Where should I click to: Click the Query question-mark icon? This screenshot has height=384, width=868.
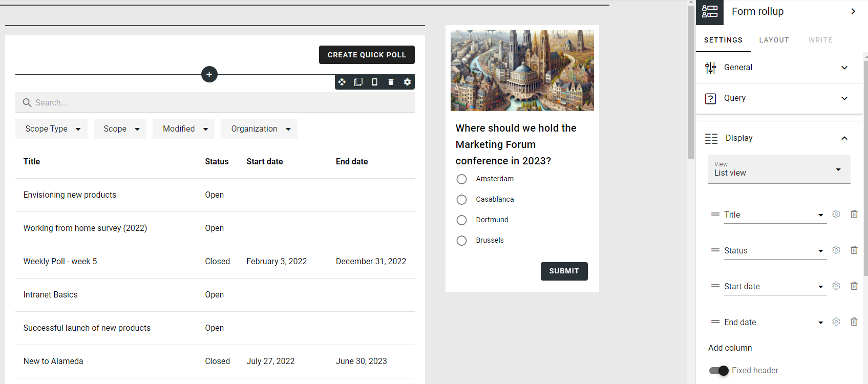tap(711, 98)
